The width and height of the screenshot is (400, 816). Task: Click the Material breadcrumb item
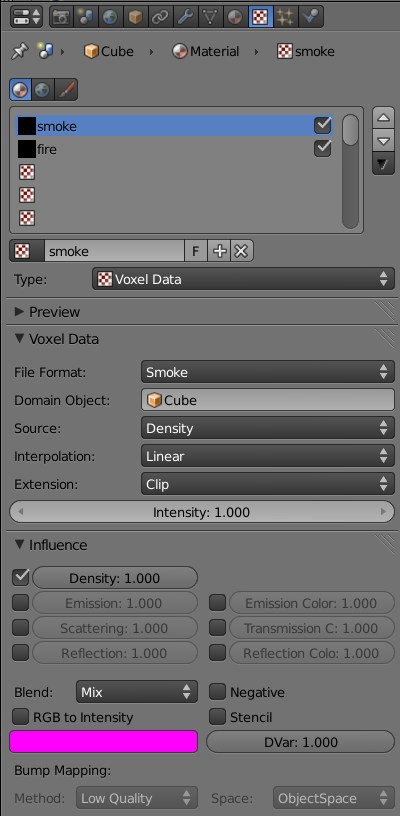pyautogui.click(x=206, y=52)
